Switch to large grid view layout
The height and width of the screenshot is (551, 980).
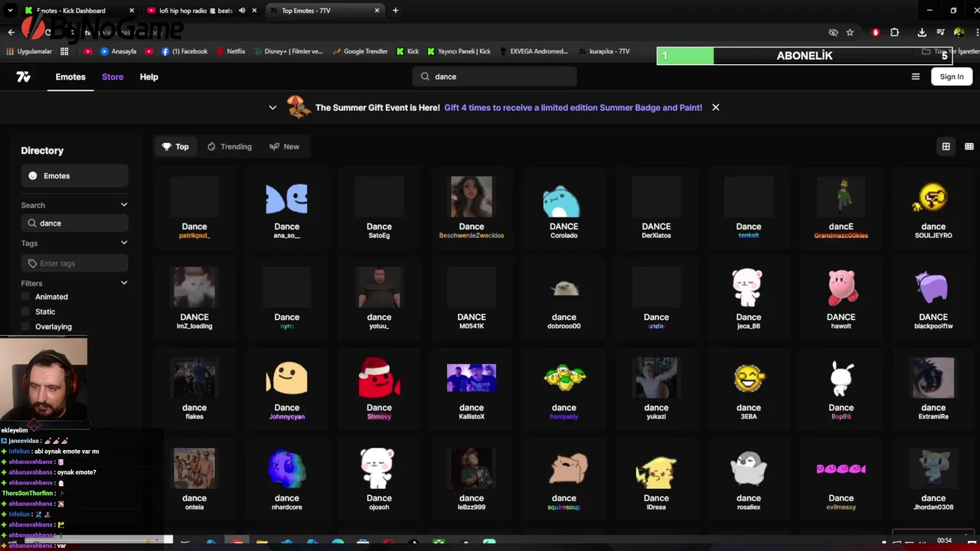pyautogui.click(x=946, y=146)
